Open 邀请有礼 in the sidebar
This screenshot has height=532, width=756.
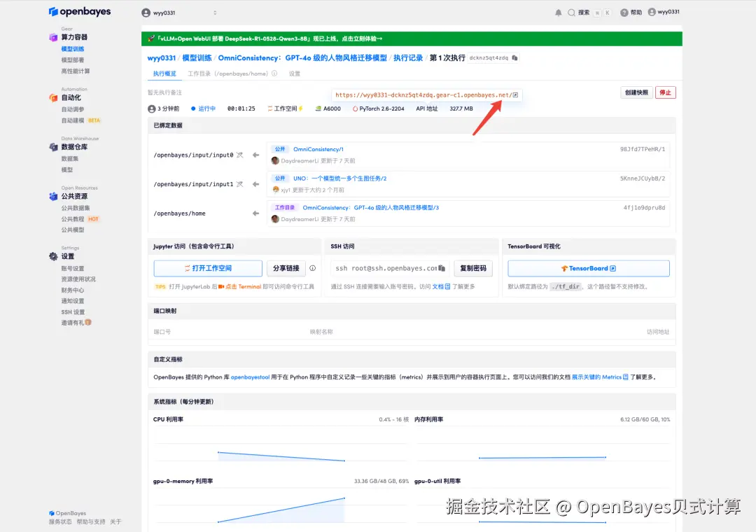tap(76, 323)
